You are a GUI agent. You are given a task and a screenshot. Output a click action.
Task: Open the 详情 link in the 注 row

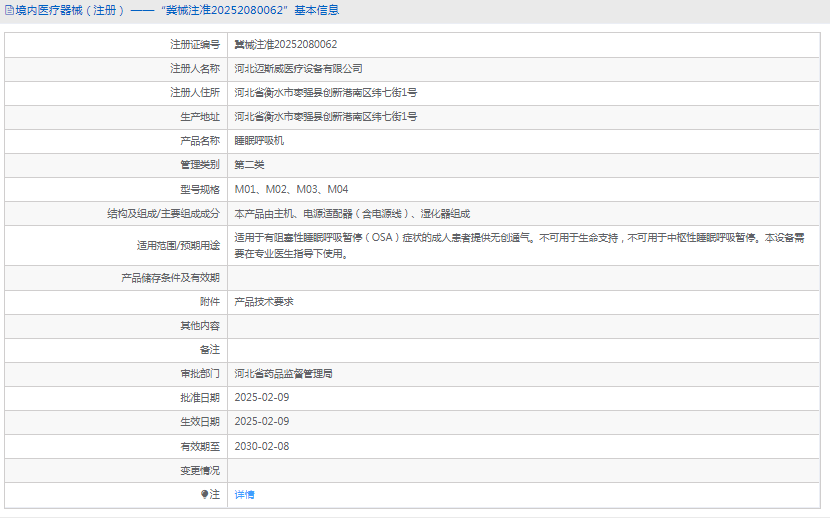point(245,495)
